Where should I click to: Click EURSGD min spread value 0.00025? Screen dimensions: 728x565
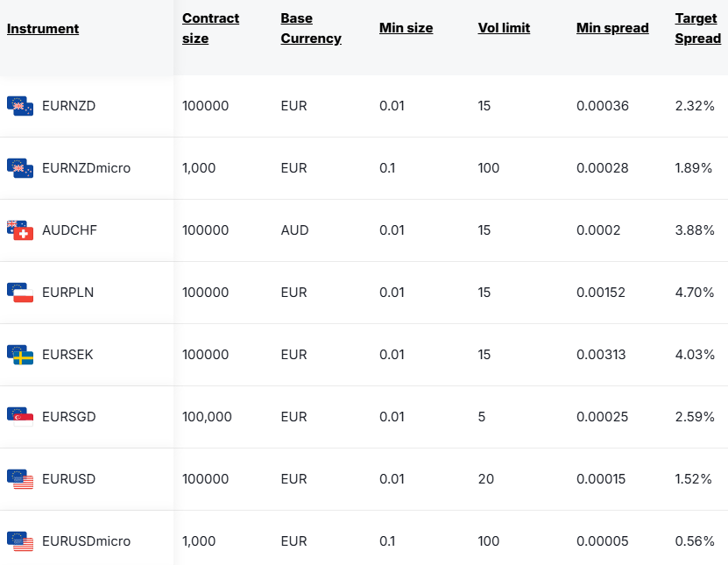602,417
